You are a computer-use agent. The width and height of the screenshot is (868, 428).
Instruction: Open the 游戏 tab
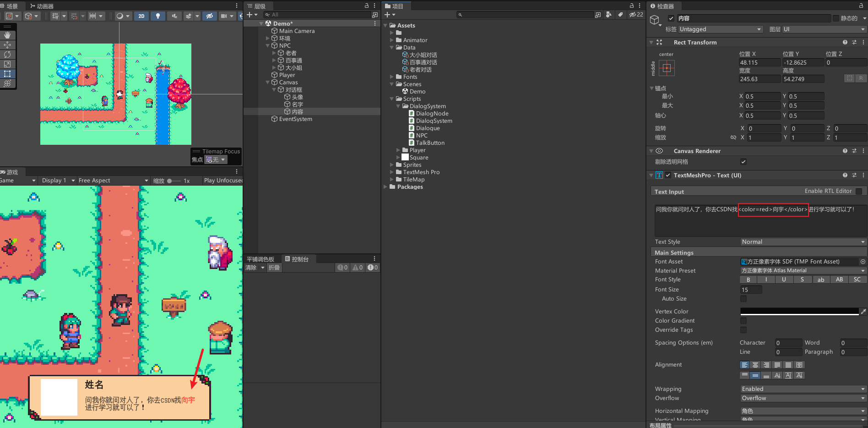coord(10,172)
